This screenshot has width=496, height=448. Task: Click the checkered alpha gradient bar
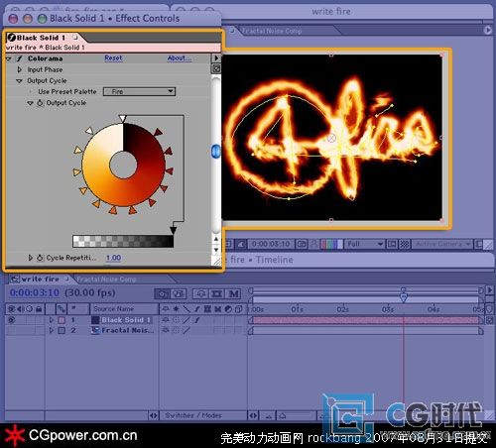coord(123,242)
